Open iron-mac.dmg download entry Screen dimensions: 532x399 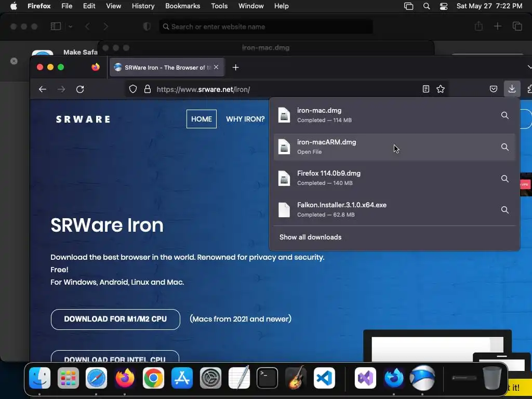point(394,115)
